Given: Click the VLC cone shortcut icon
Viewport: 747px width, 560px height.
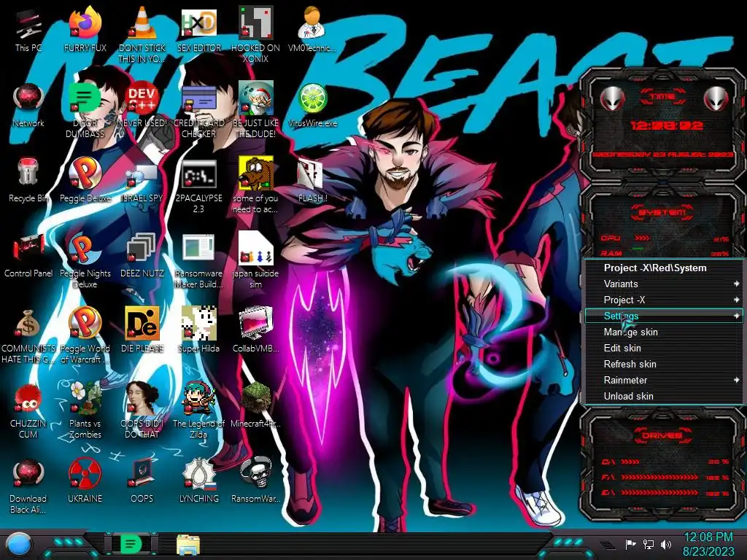Looking at the screenshot, I should [142, 24].
